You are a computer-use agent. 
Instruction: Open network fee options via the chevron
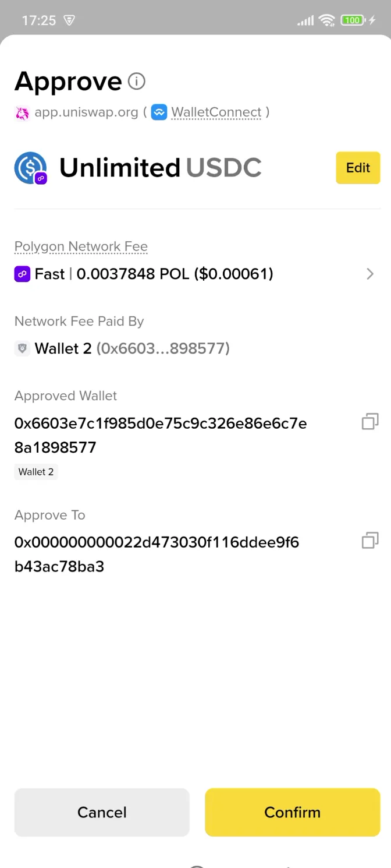tap(370, 274)
